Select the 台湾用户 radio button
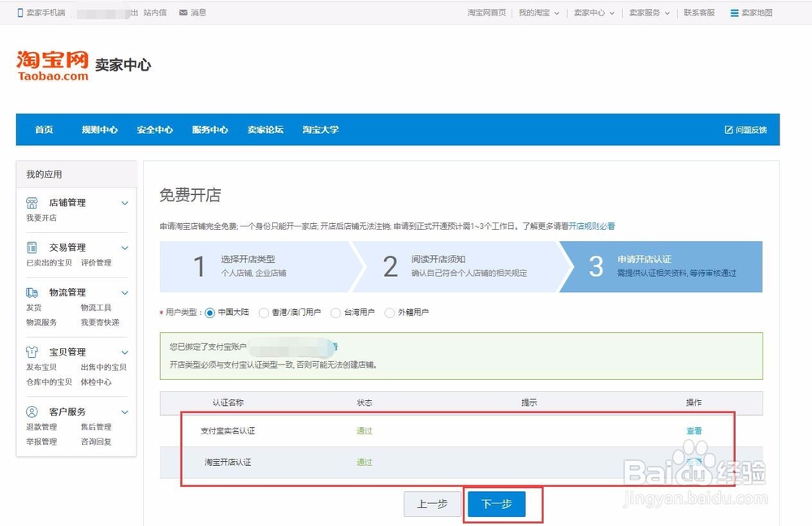The image size is (812, 526). point(335,313)
